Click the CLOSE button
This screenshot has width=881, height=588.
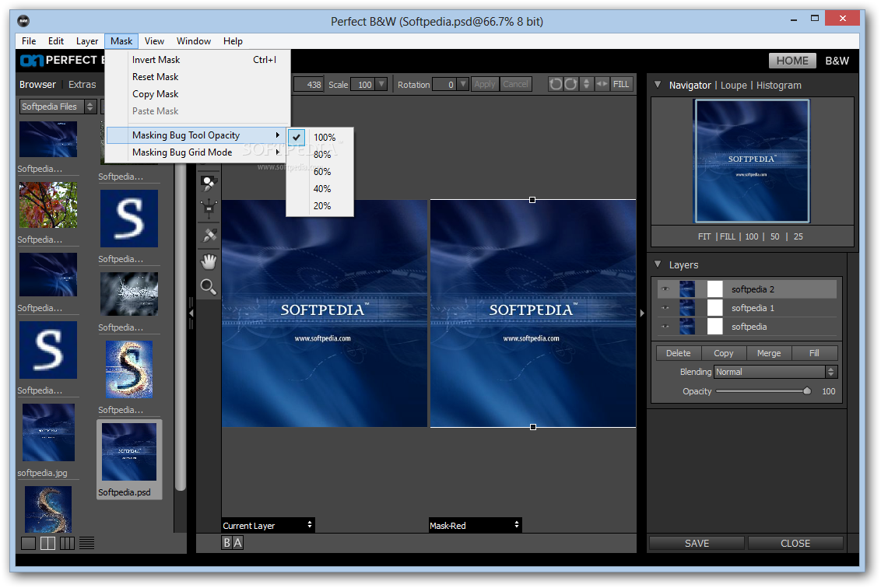click(795, 543)
